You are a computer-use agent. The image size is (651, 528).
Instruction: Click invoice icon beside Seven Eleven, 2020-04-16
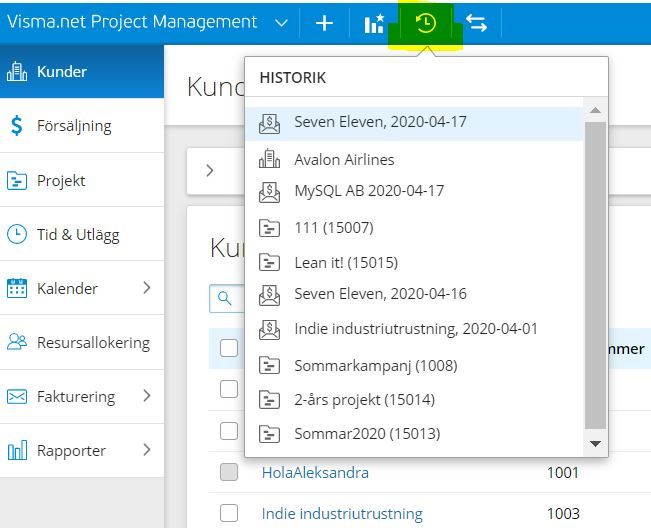click(x=269, y=295)
